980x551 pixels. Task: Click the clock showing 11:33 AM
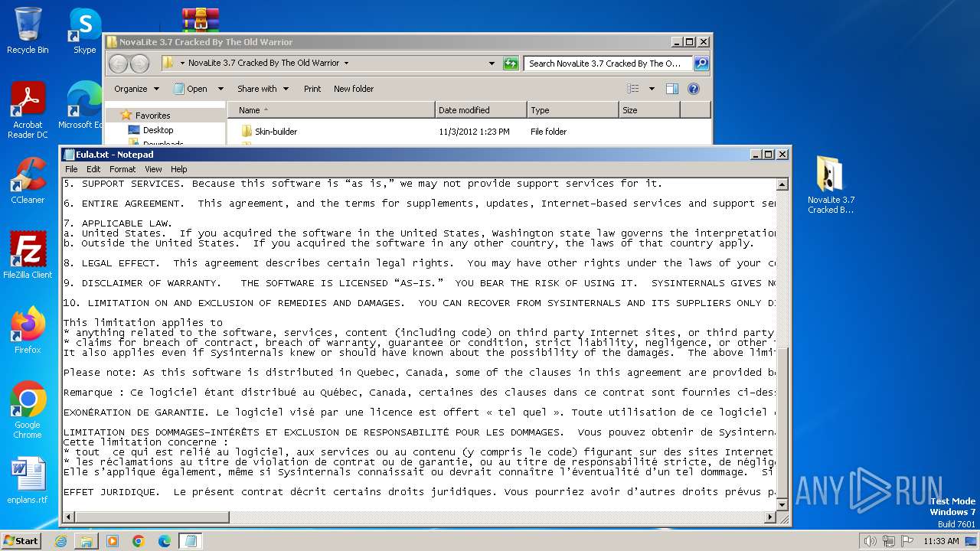941,541
